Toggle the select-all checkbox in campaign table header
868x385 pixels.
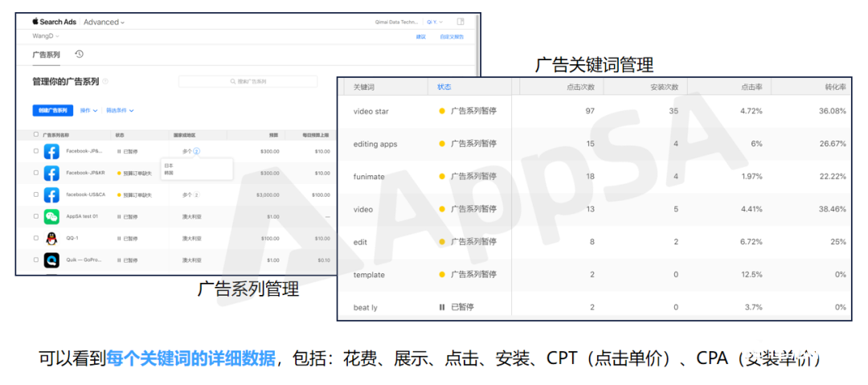click(x=36, y=134)
